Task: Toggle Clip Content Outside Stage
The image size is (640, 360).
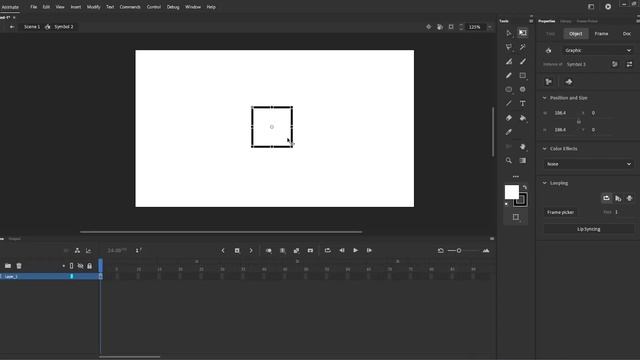Action: tap(451, 27)
